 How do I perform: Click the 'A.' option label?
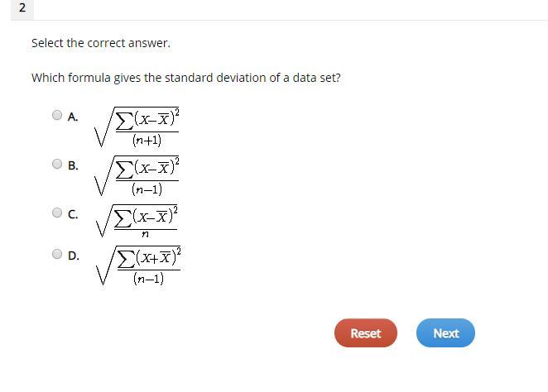[74, 117]
